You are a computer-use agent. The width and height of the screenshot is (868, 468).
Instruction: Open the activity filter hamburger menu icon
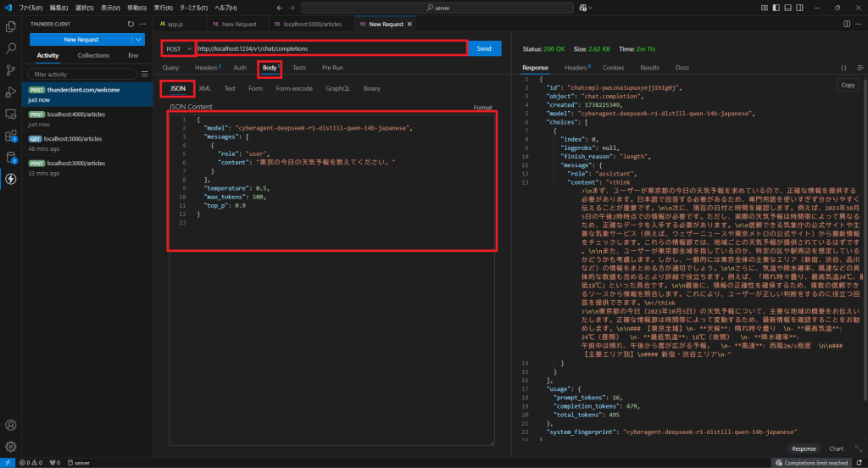click(143, 75)
